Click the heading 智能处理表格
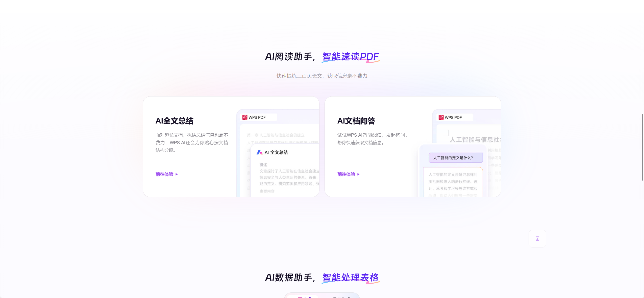The width and height of the screenshot is (644, 298). pyautogui.click(x=351, y=278)
